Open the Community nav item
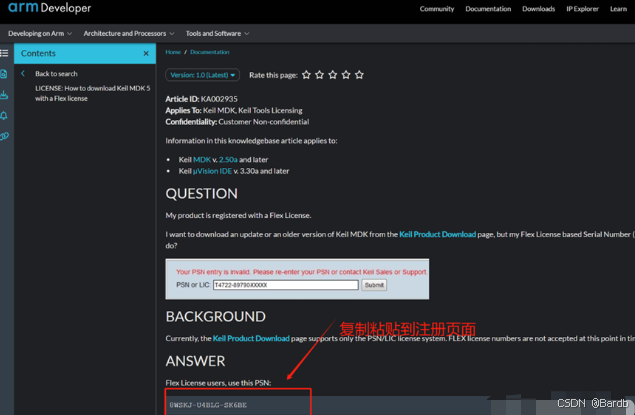 pyautogui.click(x=437, y=9)
